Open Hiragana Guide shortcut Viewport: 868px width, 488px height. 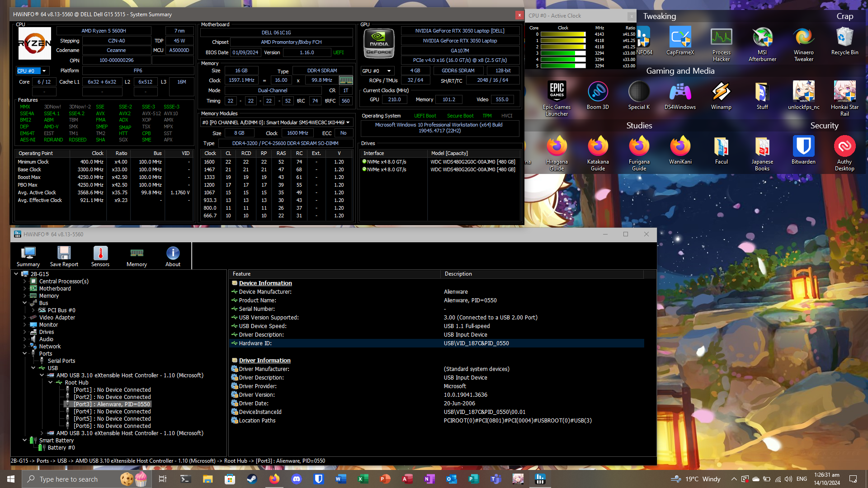click(x=557, y=154)
